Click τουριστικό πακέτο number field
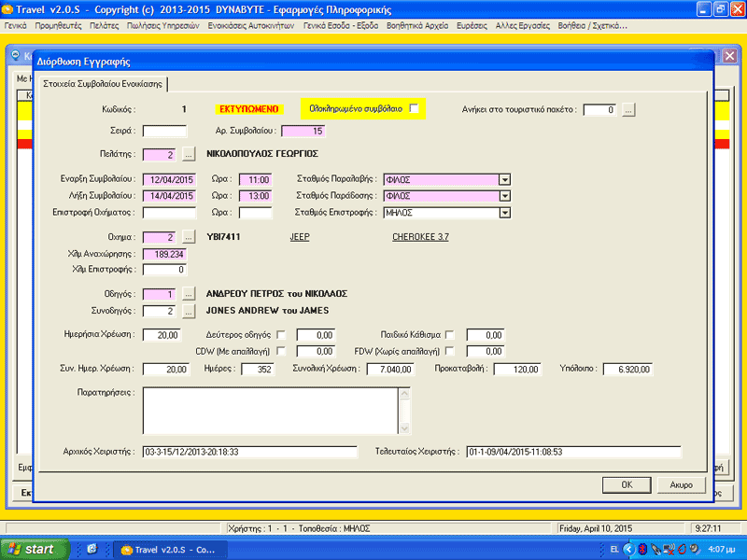The width and height of the screenshot is (747, 560). 599,110
